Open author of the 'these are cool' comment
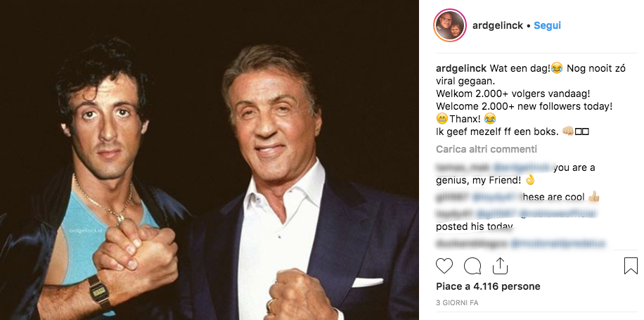This screenshot has height=320, width=644. [x=451, y=198]
